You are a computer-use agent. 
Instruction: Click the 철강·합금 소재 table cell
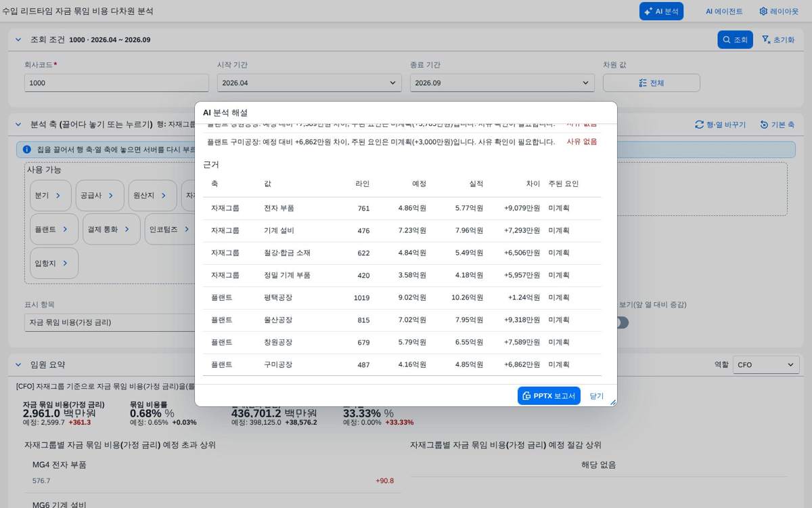coord(287,253)
